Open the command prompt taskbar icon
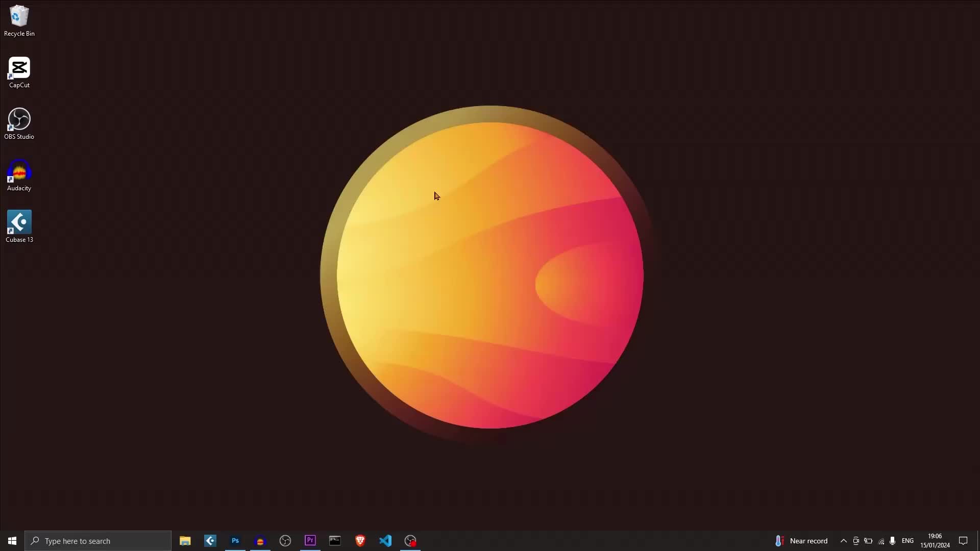 (335, 541)
